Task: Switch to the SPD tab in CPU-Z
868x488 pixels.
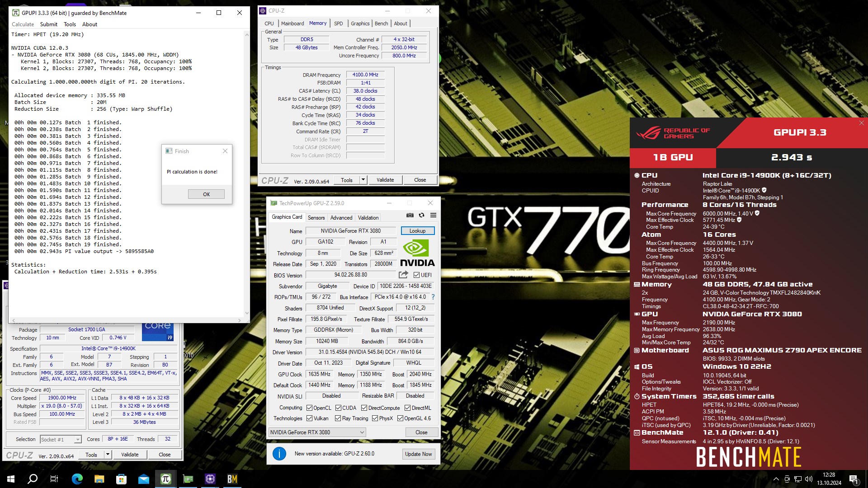Action: (338, 23)
